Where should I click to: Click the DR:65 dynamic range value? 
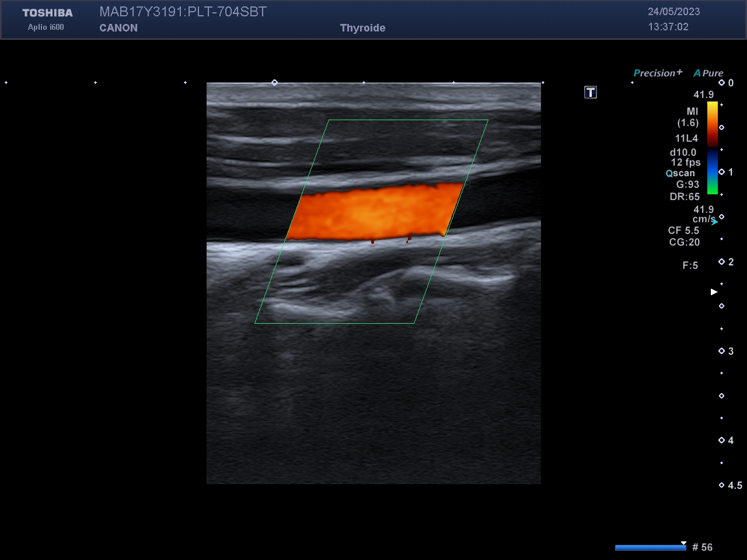685,197
